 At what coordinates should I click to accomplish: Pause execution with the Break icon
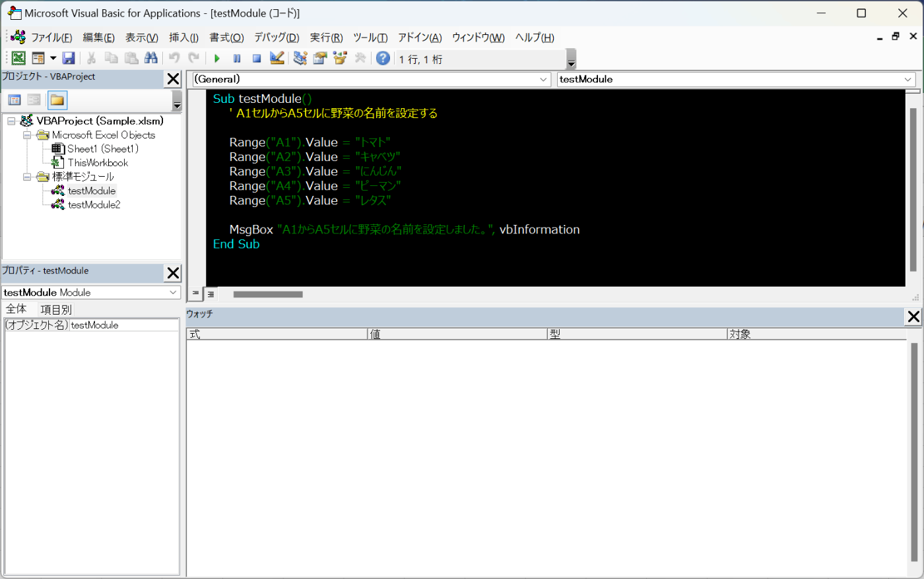[237, 59]
